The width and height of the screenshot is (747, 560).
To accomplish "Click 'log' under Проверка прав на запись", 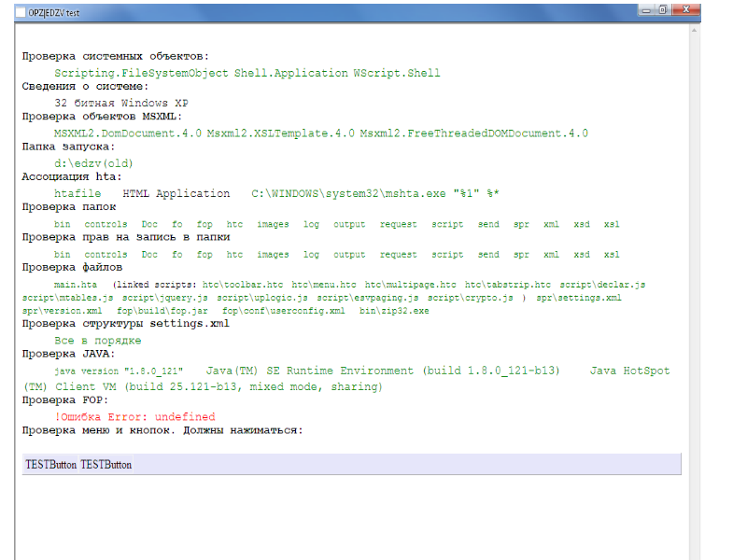I will coord(311,255).
